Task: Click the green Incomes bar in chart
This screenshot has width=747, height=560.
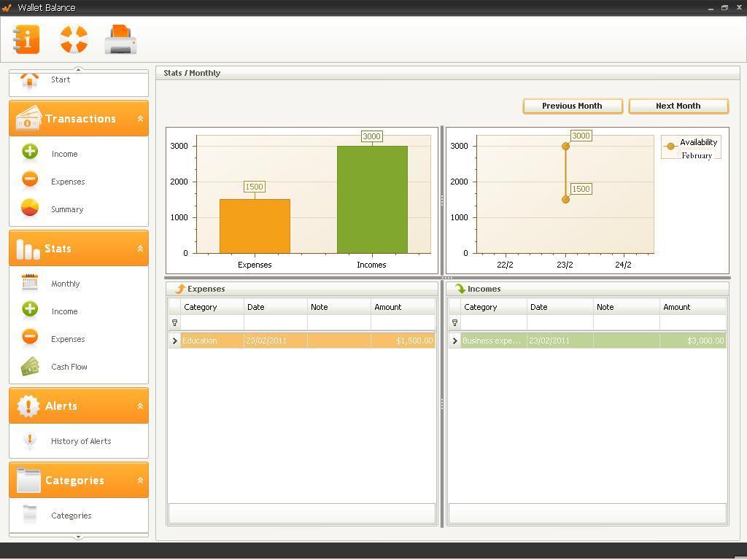Action: [x=372, y=199]
